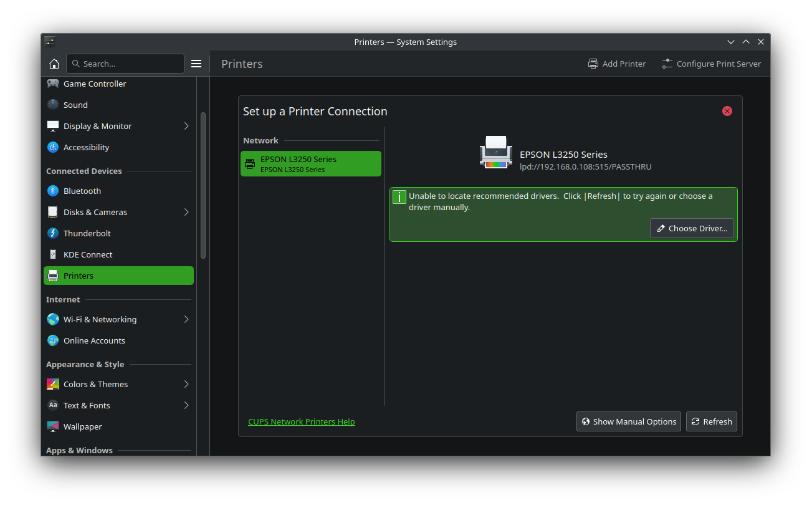Image resolution: width=812 pixels, height=505 pixels.
Task: Click the sidebar vertical scrollbar
Action: 203,185
